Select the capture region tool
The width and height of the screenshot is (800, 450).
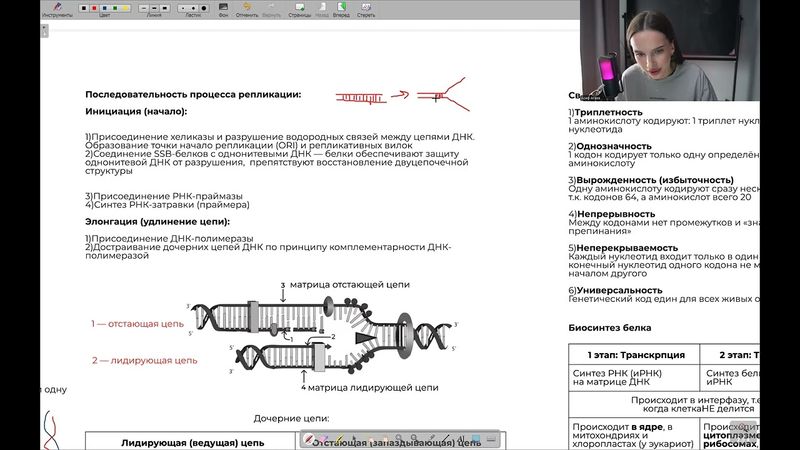click(476, 439)
